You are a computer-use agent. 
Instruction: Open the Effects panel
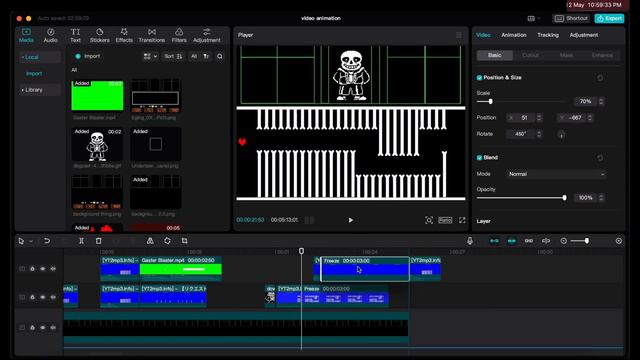(x=124, y=36)
